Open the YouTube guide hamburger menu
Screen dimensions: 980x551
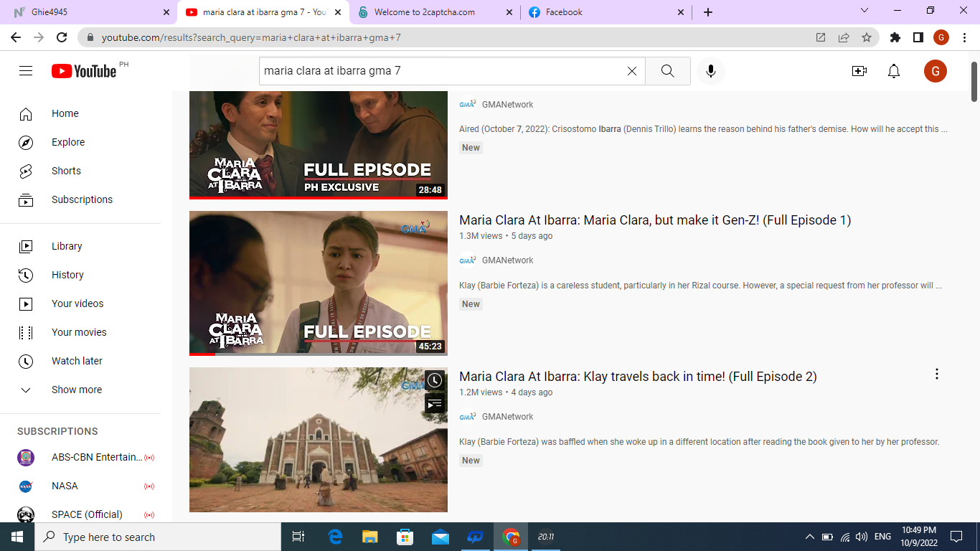(x=26, y=71)
